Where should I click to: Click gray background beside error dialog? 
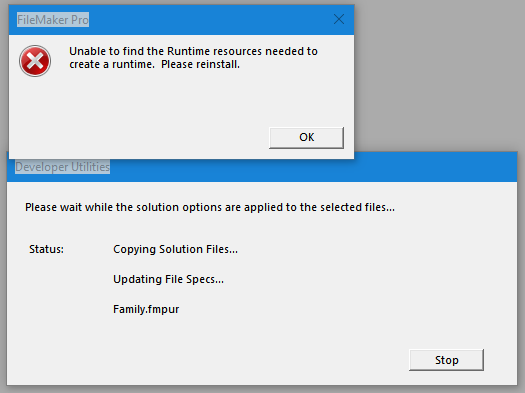tap(435, 77)
